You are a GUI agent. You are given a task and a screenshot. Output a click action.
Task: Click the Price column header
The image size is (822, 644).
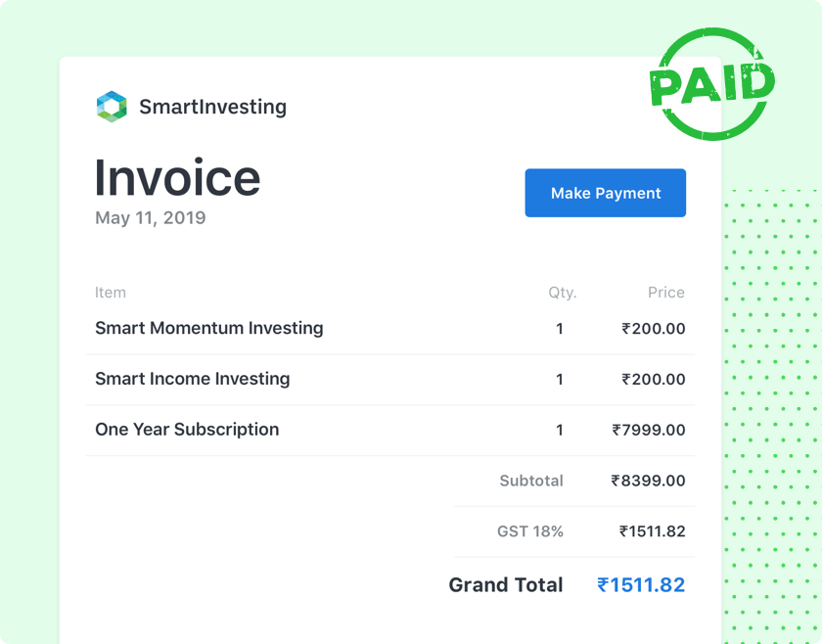(666, 292)
